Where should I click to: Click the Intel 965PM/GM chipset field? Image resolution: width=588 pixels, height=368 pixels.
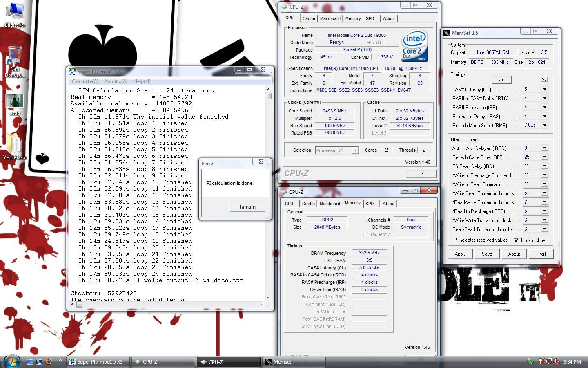click(x=493, y=52)
